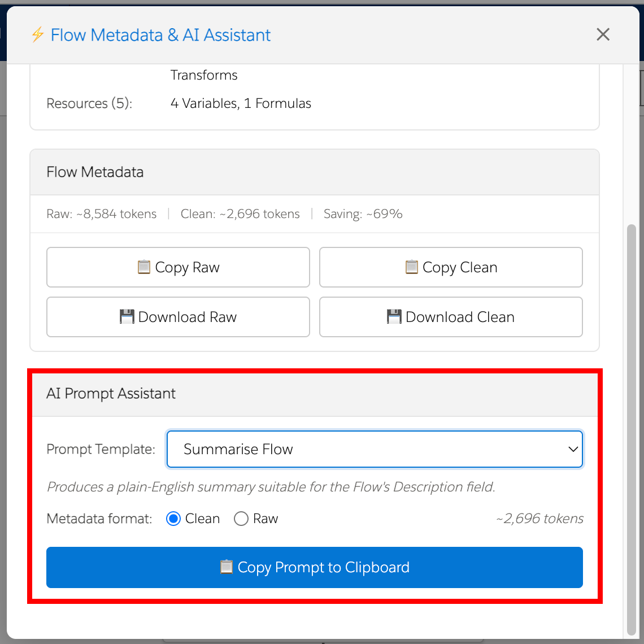Click the Flow Metadata section header
This screenshot has height=644, width=644.
95,172
